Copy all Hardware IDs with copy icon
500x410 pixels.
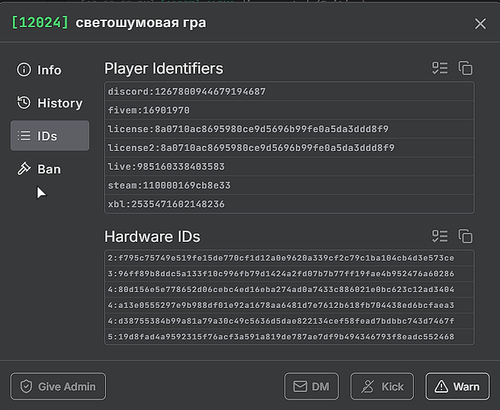click(x=465, y=236)
